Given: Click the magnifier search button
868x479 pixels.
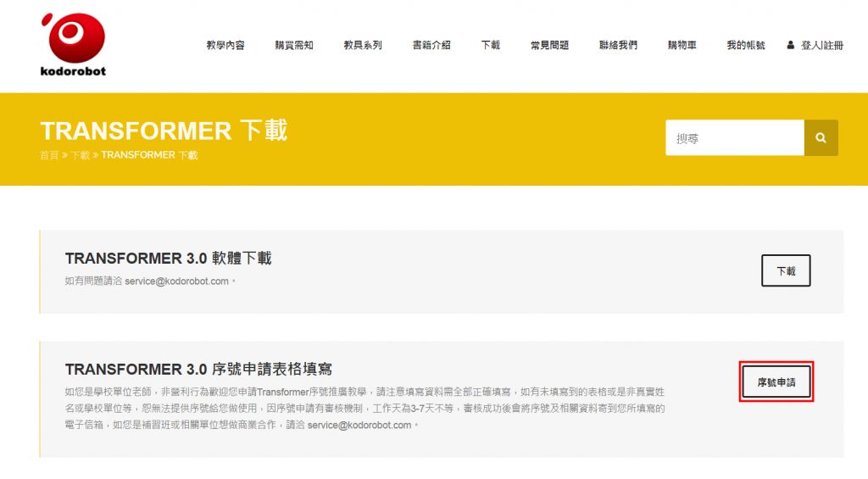Looking at the screenshot, I should 821,138.
